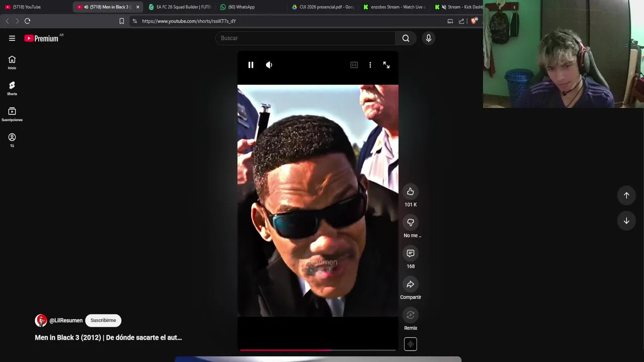Open the CUI 2026 presencial.pdf tab
644x362 pixels.
coord(324,7)
